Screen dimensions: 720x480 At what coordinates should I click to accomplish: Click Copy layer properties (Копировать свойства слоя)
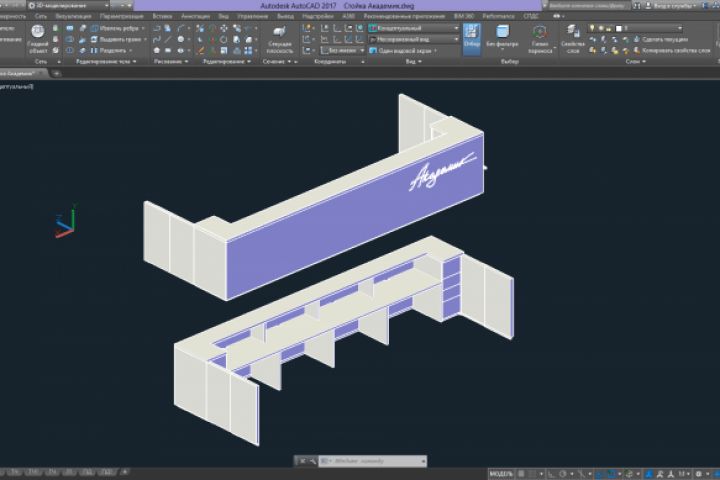pos(670,49)
